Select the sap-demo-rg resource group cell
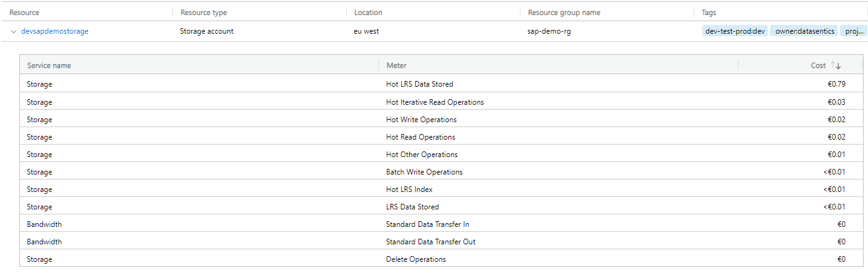The image size is (868, 273). [x=549, y=31]
